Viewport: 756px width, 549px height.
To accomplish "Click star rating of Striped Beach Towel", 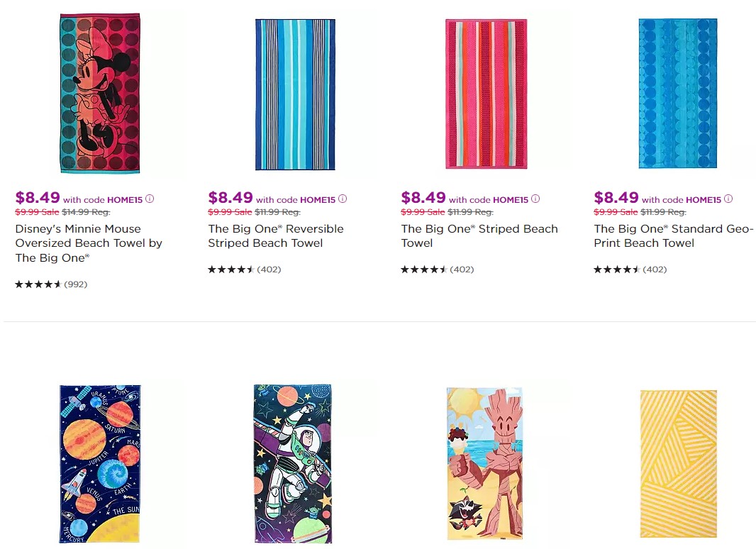I will click(x=424, y=270).
